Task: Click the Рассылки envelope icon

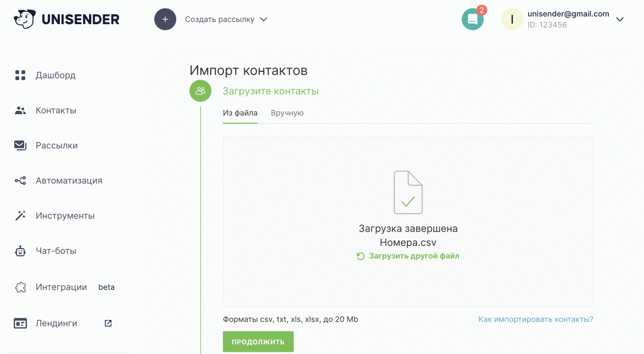Action: coord(20,145)
